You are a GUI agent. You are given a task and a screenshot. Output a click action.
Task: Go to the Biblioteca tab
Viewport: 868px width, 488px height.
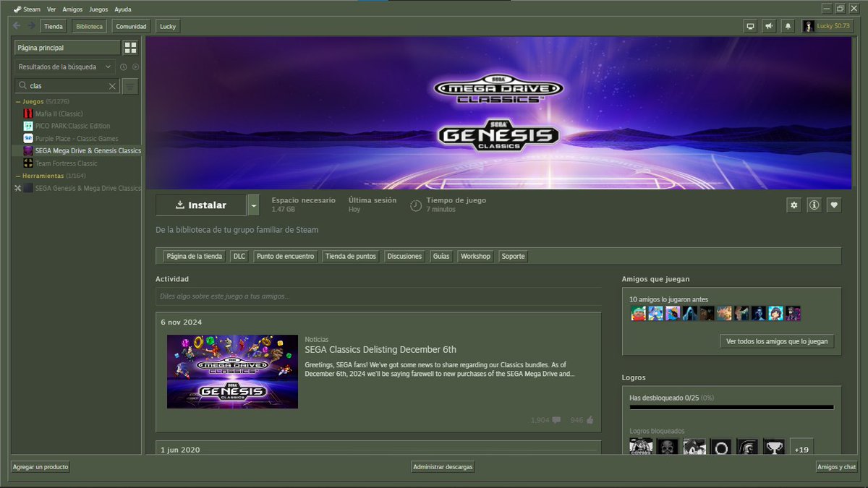89,26
